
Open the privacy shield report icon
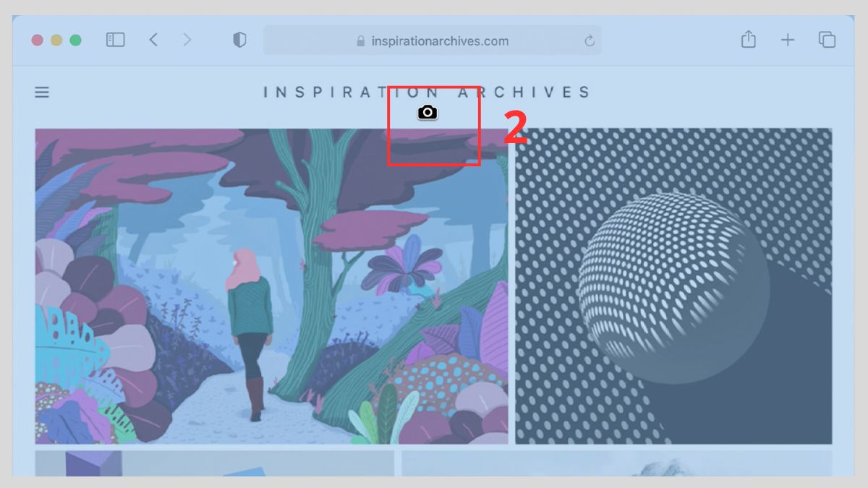[239, 40]
